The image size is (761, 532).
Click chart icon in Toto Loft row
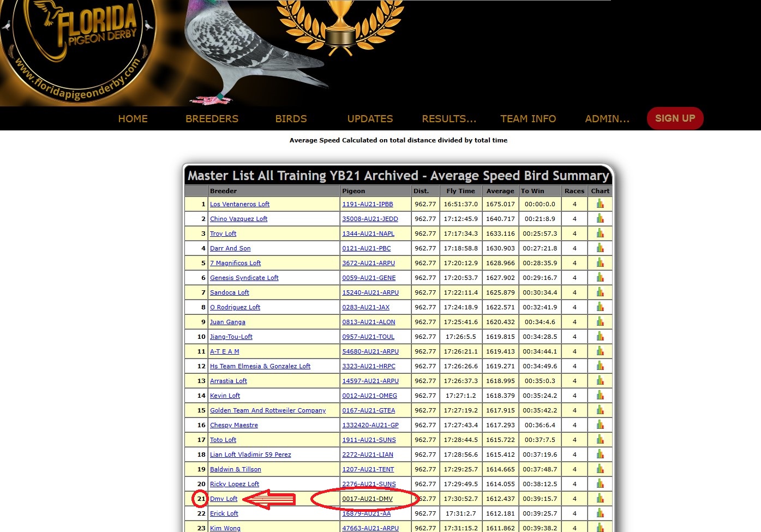(600, 440)
